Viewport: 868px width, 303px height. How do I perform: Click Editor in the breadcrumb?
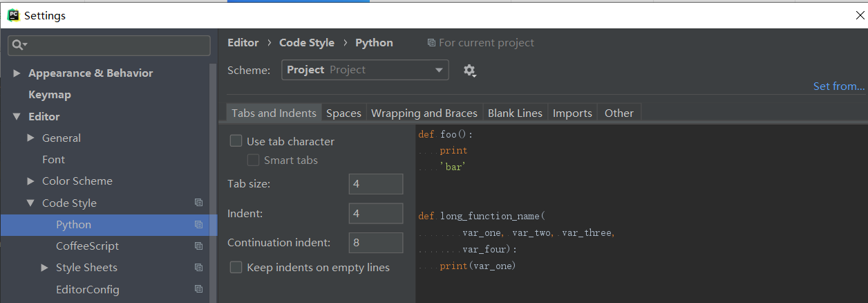coord(243,43)
